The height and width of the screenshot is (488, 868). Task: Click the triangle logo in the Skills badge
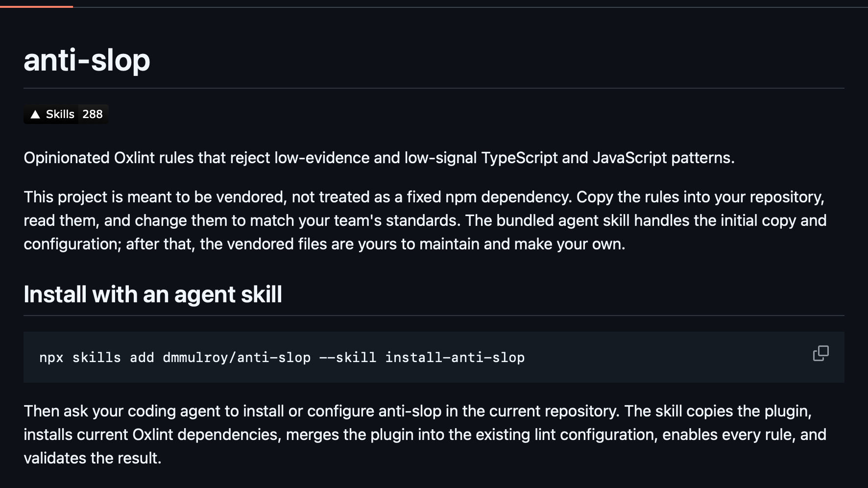35,115
